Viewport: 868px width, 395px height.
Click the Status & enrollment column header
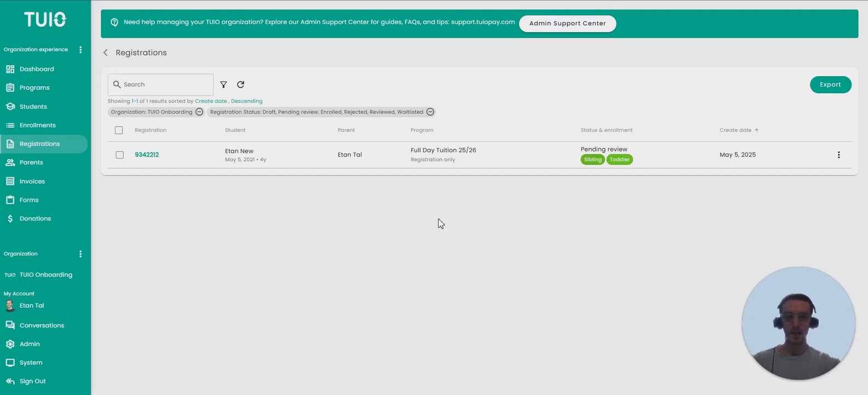click(x=607, y=130)
